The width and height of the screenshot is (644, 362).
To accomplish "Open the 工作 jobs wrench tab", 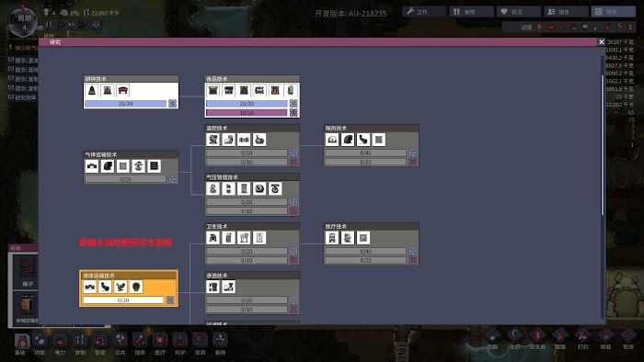I will coord(424,11).
